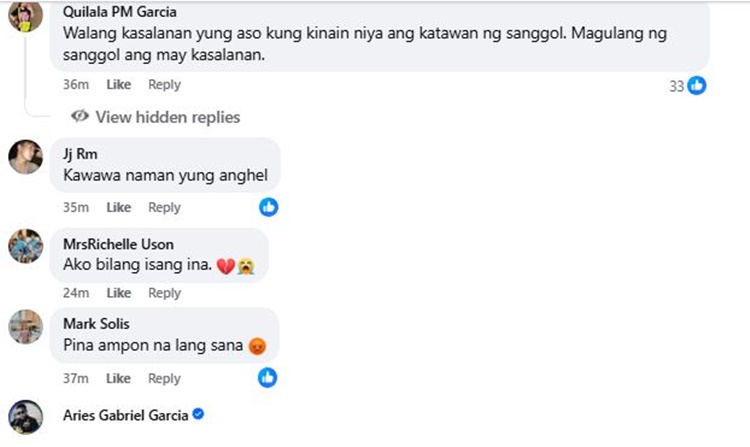
Task: Reply to Quilala PM Garcia's comment
Action: pyautogui.click(x=165, y=85)
